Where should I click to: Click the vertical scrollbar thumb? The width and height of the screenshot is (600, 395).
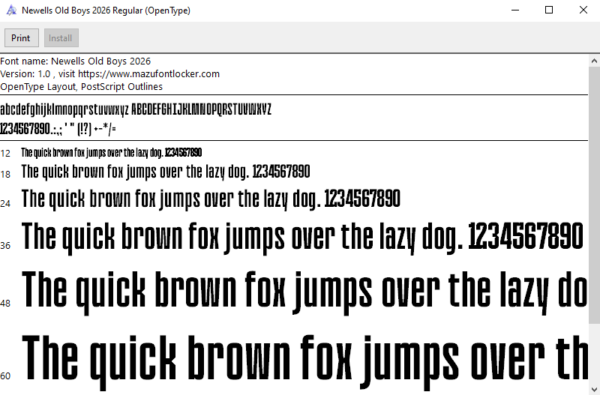(x=594, y=194)
